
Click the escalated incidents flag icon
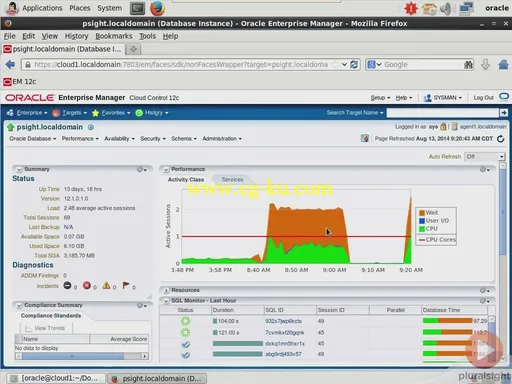[126, 285]
